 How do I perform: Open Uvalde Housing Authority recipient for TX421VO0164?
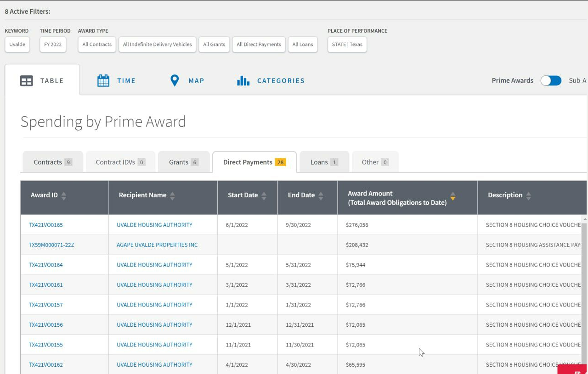[x=154, y=265]
